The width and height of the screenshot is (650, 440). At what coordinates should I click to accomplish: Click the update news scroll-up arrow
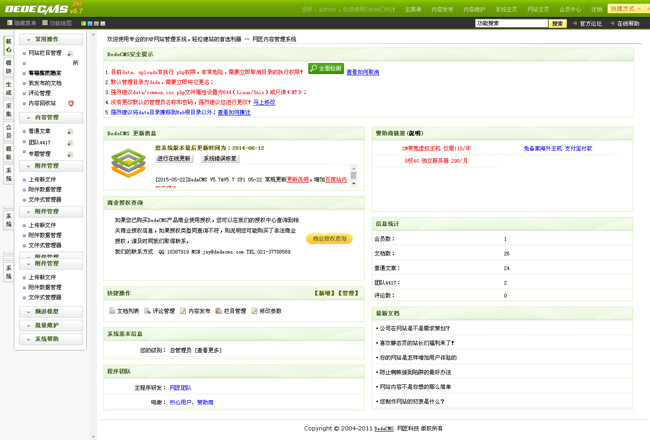354,168
